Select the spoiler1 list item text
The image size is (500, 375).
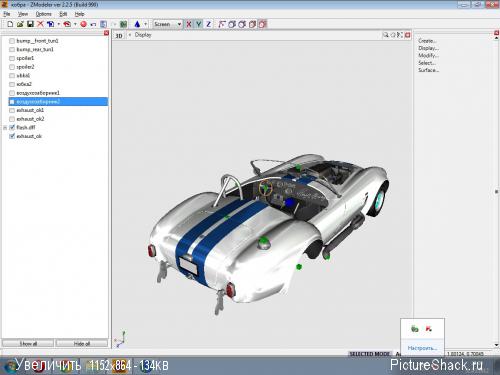25,58
